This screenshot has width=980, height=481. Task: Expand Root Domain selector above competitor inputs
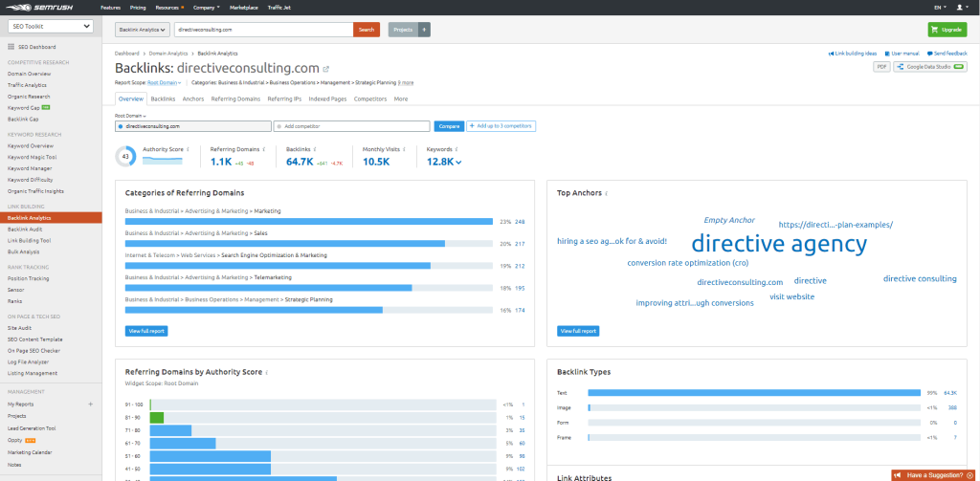pyautogui.click(x=130, y=117)
